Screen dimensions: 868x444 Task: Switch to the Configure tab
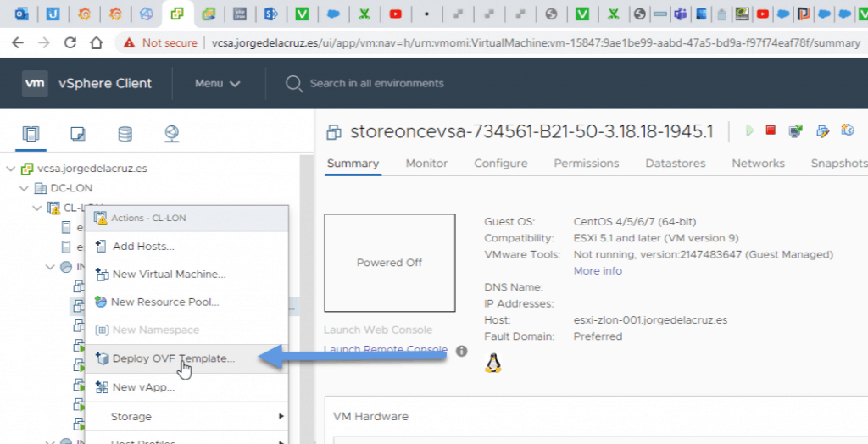pyautogui.click(x=500, y=164)
